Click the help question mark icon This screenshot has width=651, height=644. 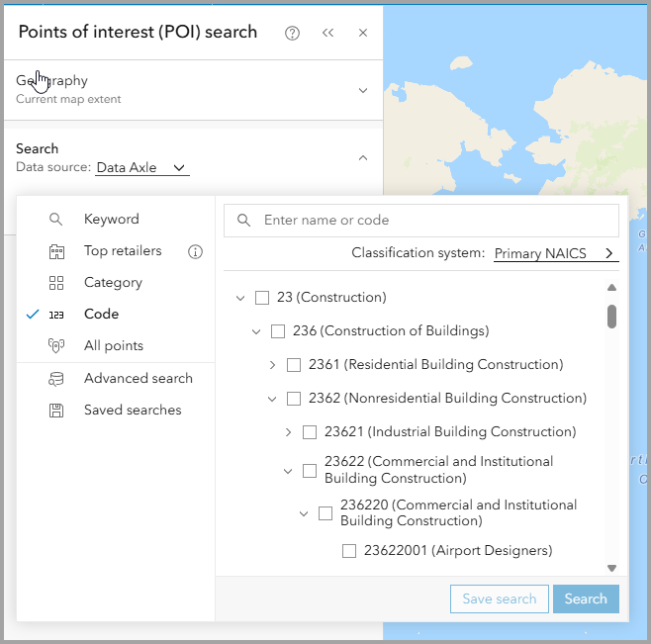pos(292,33)
